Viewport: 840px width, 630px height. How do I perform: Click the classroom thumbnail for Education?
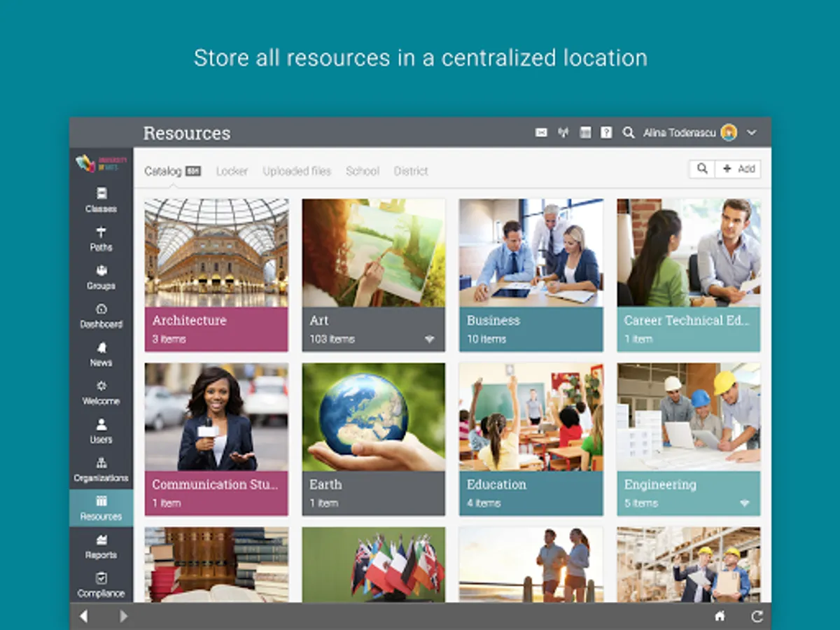(531, 417)
